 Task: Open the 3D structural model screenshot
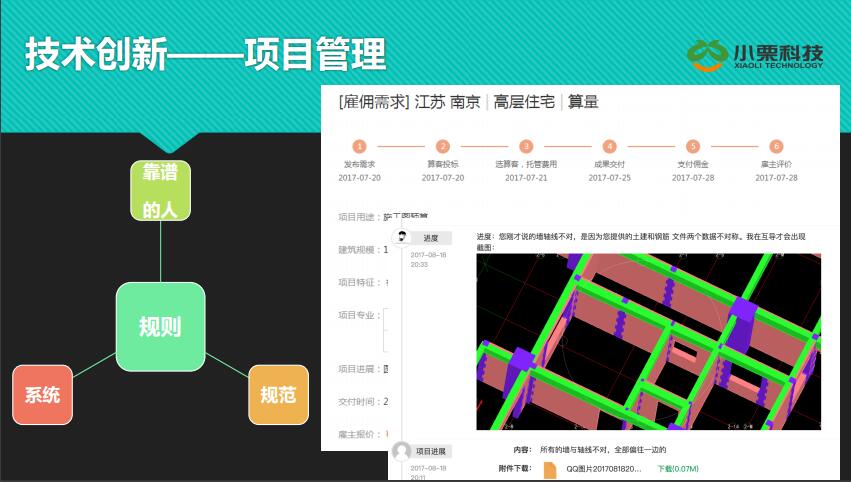click(648, 340)
